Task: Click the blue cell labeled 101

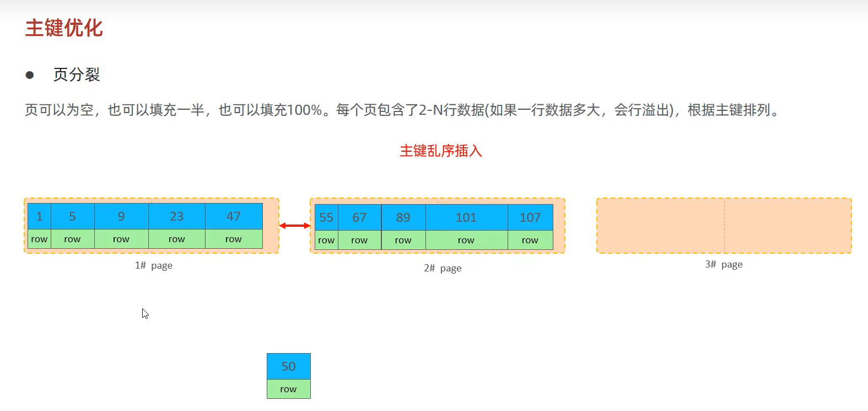Action: tap(466, 217)
